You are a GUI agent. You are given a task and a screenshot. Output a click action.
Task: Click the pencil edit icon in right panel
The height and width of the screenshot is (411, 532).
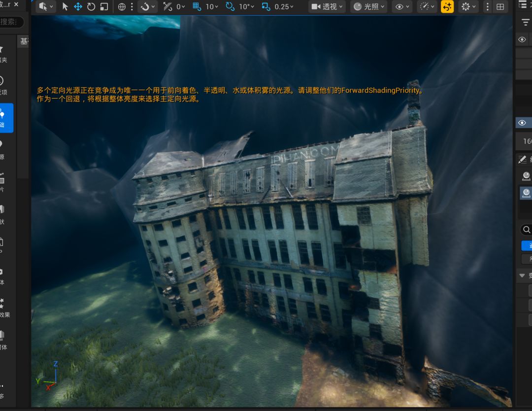click(523, 159)
